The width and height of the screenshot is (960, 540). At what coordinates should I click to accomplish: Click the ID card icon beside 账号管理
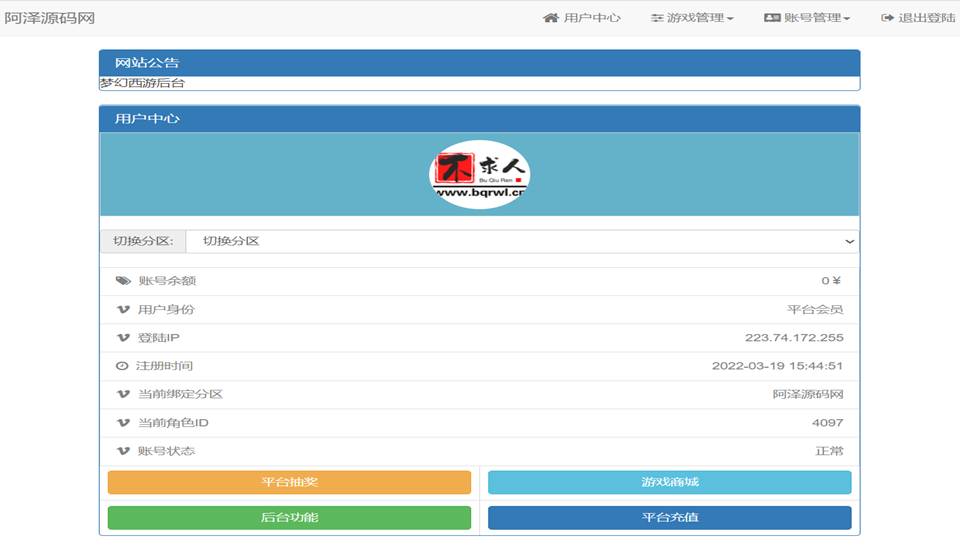click(771, 18)
